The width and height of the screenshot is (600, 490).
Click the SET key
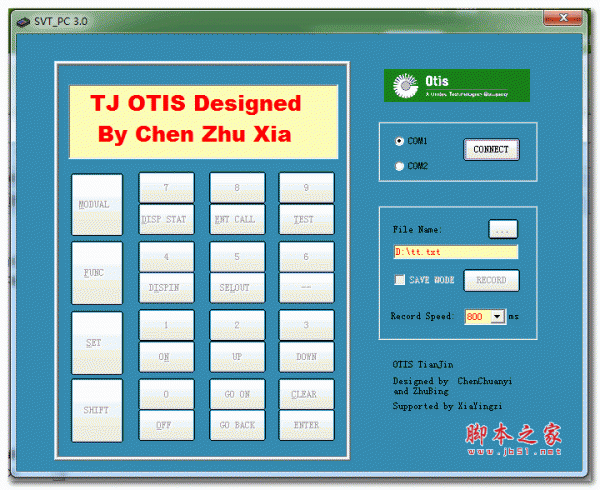(97, 343)
